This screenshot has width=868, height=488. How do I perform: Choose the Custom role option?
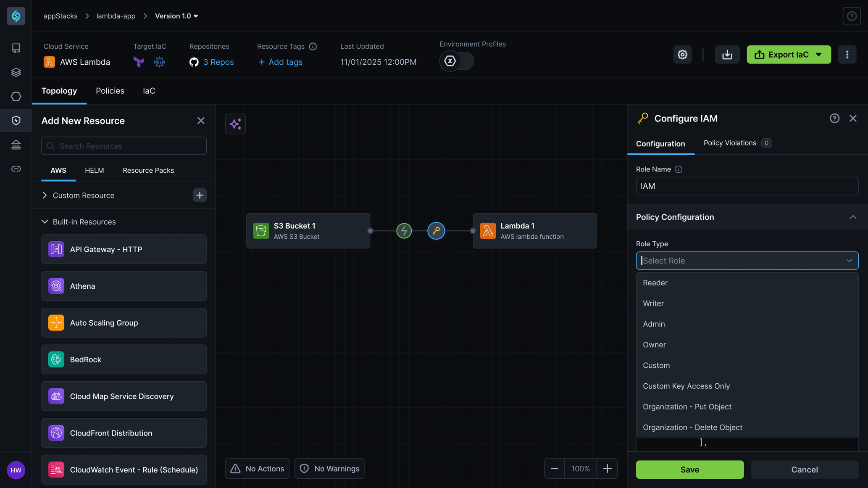(x=747, y=365)
